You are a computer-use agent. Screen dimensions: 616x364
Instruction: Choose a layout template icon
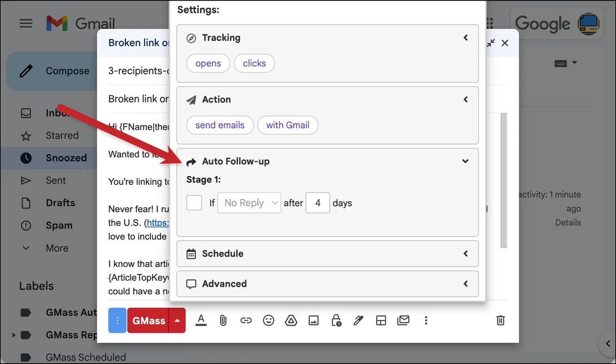tap(381, 320)
